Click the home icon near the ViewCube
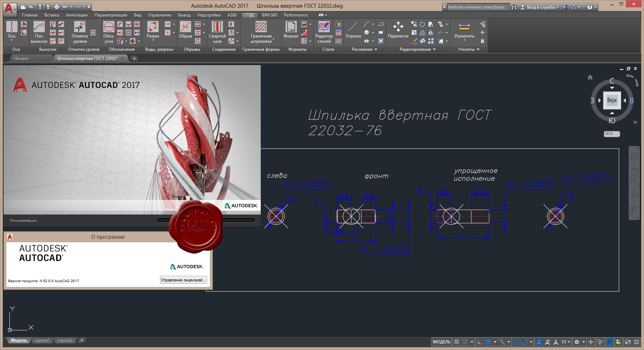Viewport: 644px width, 350px height. point(590,77)
